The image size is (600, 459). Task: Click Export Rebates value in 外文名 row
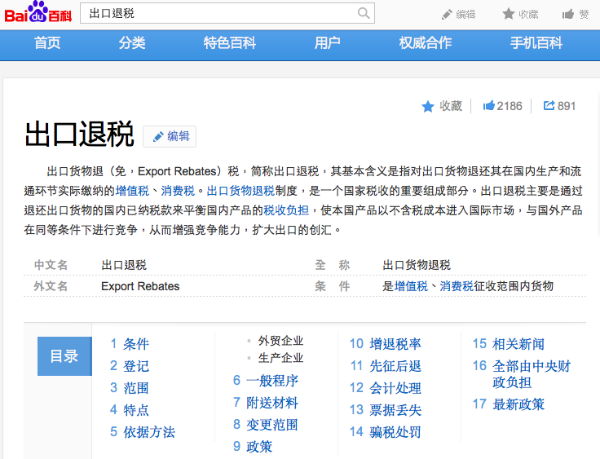tap(140, 286)
